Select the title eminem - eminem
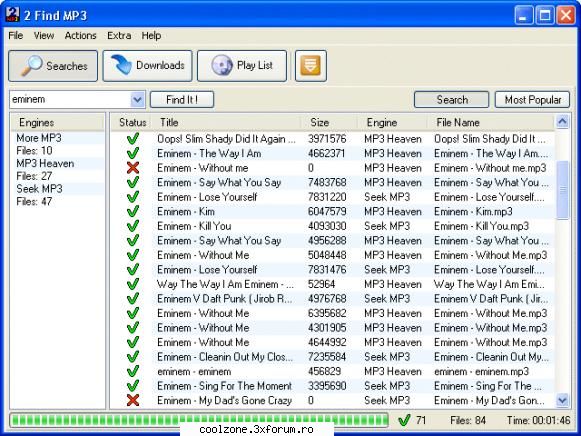581x436 pixels. click(x=194, y=372)
